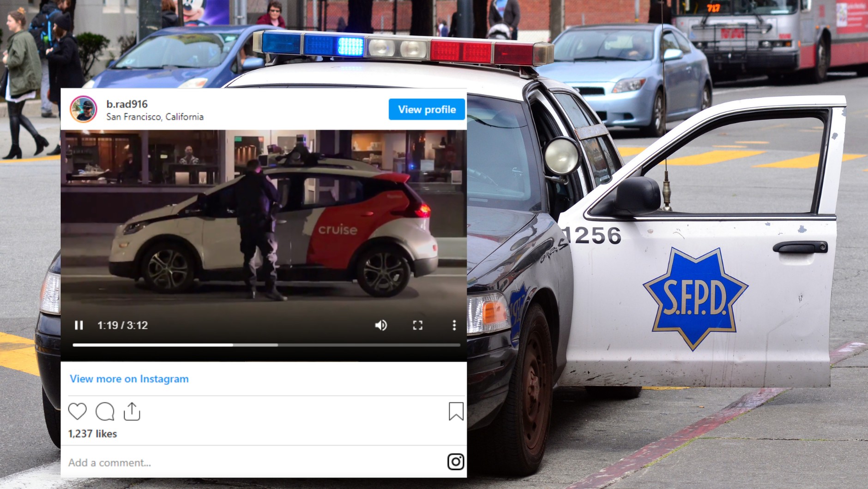Mute the video with the speaker icon
Viewport: 868px width, 489px height.
tap(381, 325)
